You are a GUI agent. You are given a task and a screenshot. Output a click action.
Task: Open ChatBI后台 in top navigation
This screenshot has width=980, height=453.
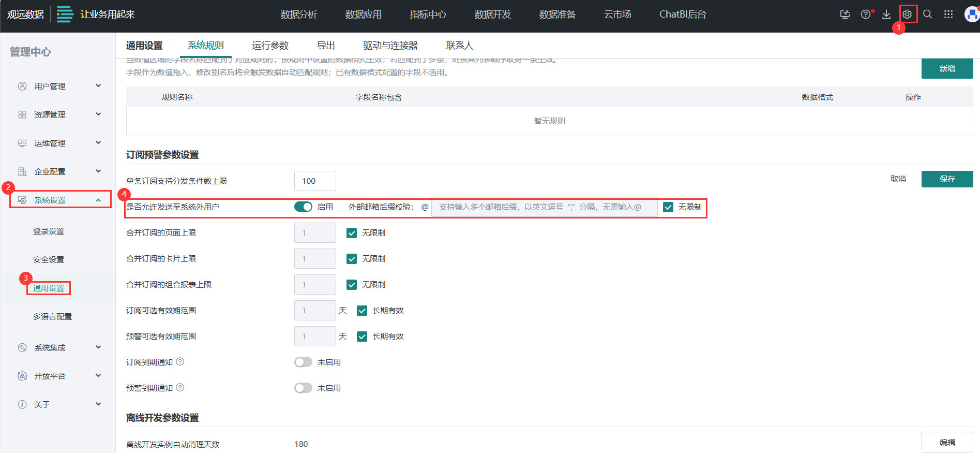(x=683, y=14)
